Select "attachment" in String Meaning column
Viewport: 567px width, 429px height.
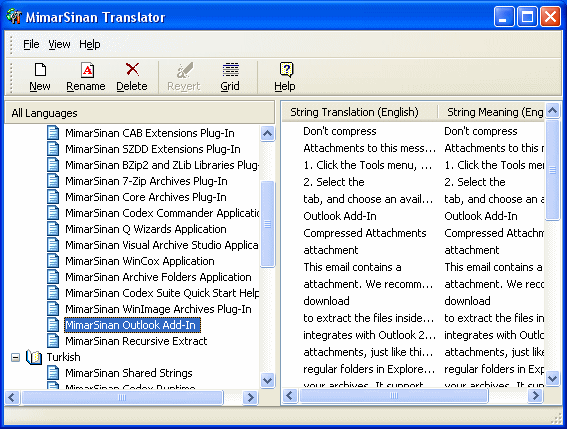[472, 250]
